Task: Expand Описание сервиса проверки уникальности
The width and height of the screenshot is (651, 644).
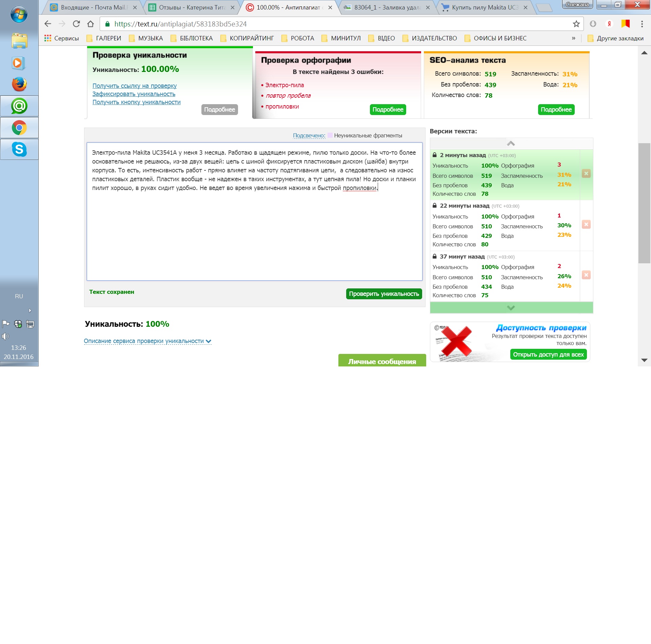Action: pos(147,341)
